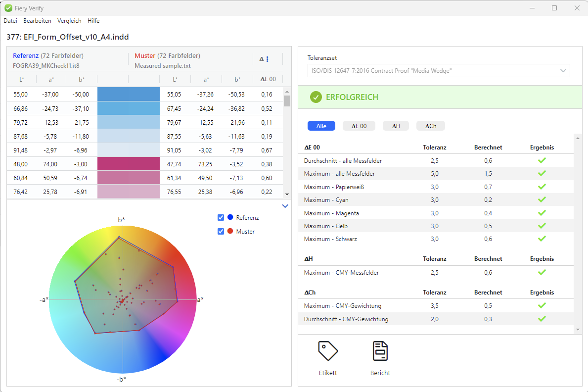
Task: Click the delta options three-dot icon
Action: point(268,59)
